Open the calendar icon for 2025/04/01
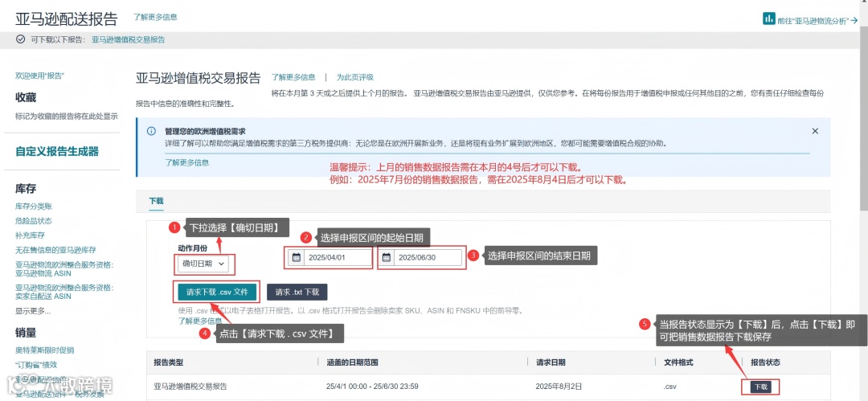This screenshot has width=868, height=401. pyautogui.click(x=296, y=257)
